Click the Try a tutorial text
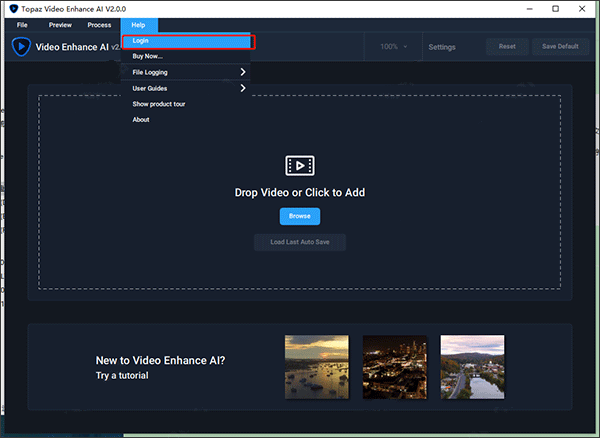The width and height of the screenshot is (600, 438). coord(122,376)
